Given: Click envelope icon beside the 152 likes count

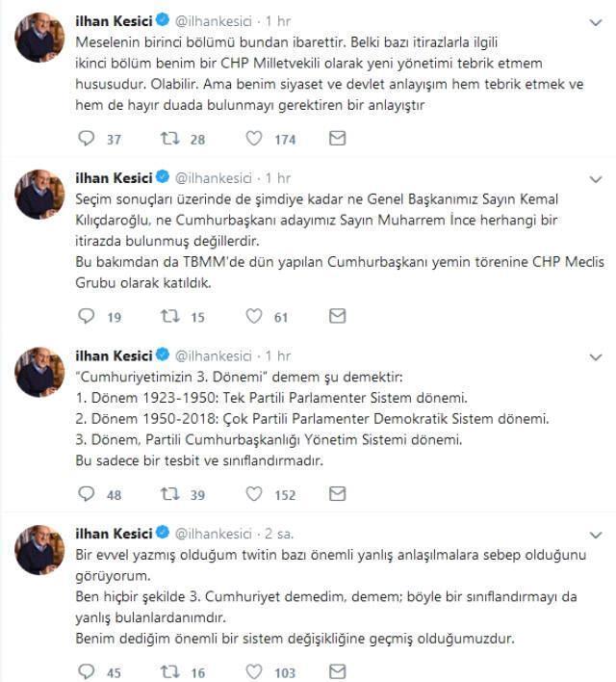Looking at the screenshot, I should (x=337, y=493).
